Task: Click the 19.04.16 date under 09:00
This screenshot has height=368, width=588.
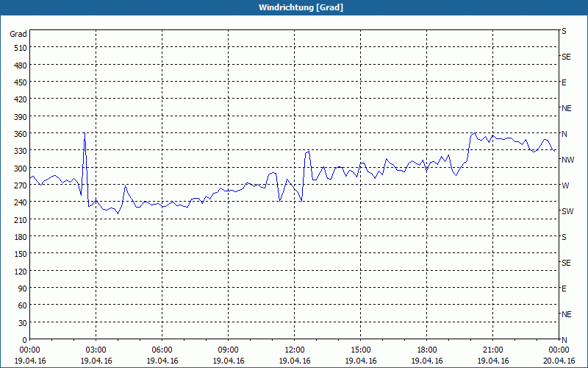Action: (228, 361)
